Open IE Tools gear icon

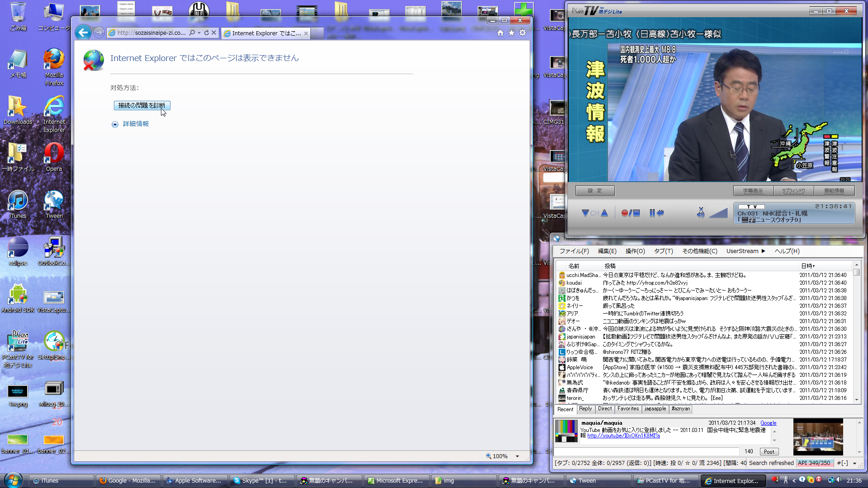523,33
